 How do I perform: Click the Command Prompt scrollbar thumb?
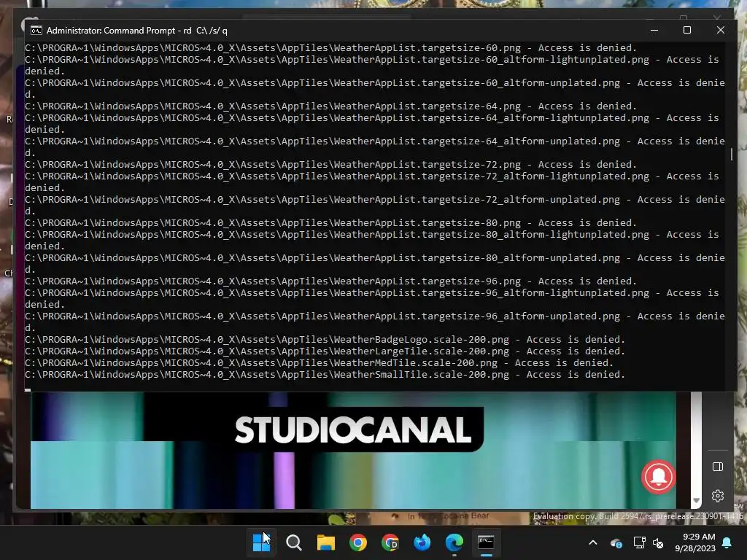tap(731, 155)
